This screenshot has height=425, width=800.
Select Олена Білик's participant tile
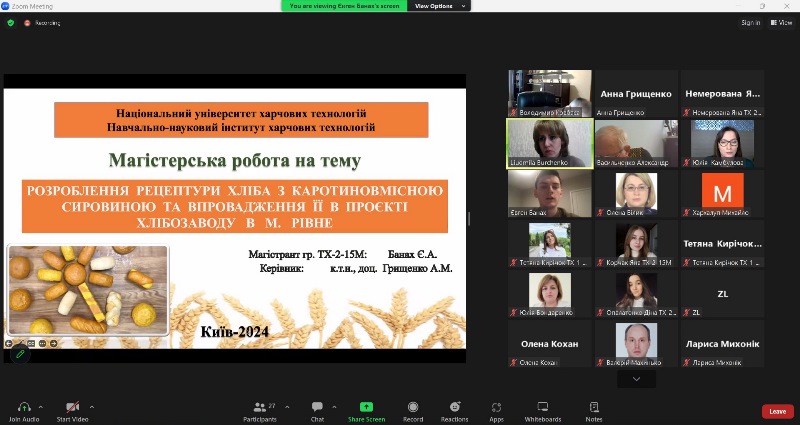(636, 194)
